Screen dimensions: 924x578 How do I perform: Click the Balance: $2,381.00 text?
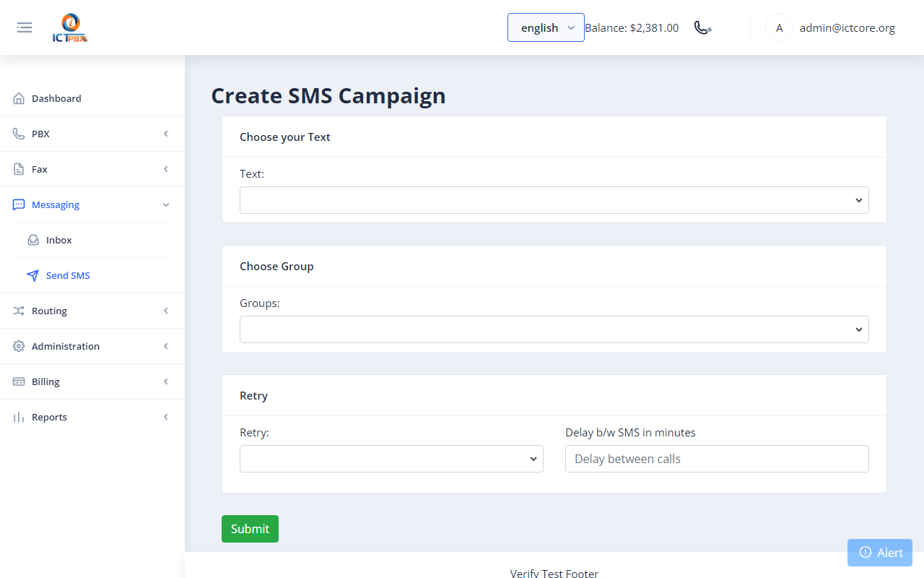tap(632, 28)
